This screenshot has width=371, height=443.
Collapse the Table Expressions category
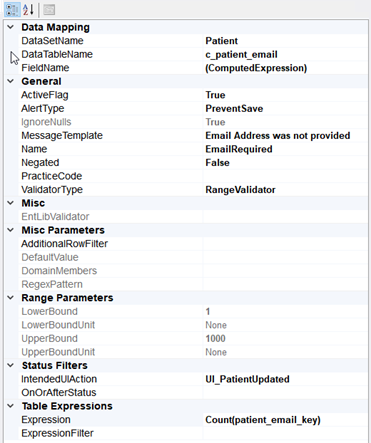click(11, 406)
